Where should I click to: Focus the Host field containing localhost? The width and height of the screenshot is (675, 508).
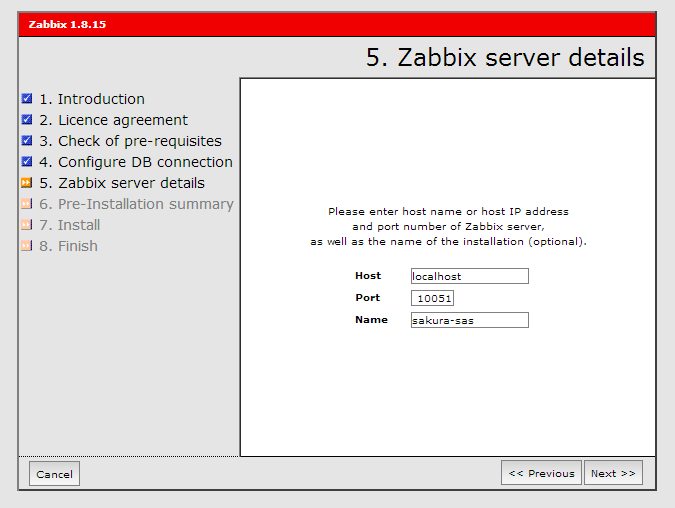click(x=469, y=276)
